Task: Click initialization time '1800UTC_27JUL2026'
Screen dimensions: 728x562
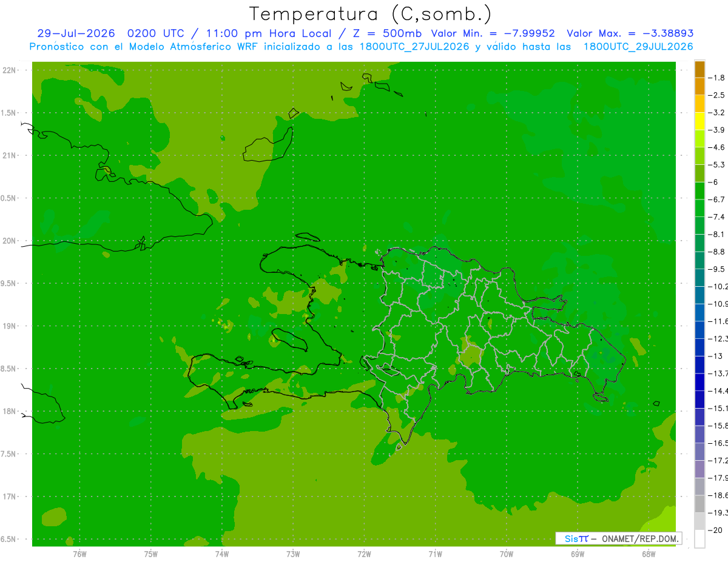Action: tap(414, 47)
